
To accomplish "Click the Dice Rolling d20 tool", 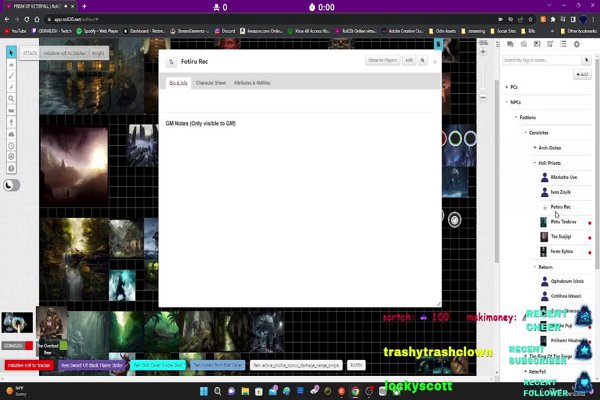I will click(11, 157).
